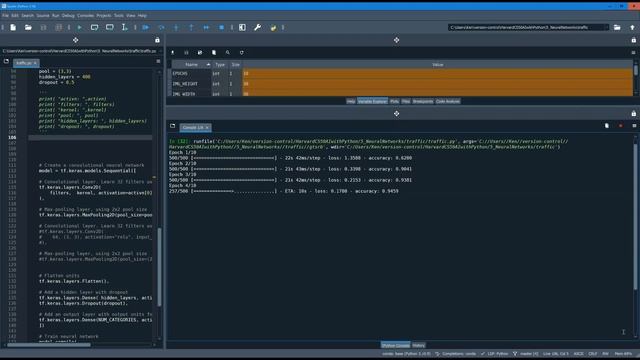The width and height of the screenshot is (640, 360).
Task: Click conda environment status bar entry
Action: 406,354
